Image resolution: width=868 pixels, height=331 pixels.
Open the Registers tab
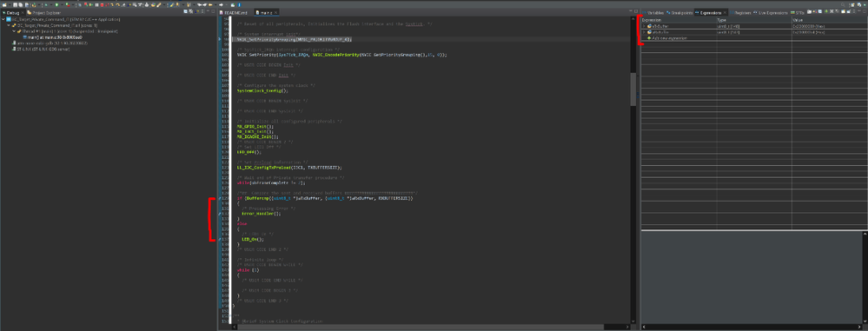(739, 12)
